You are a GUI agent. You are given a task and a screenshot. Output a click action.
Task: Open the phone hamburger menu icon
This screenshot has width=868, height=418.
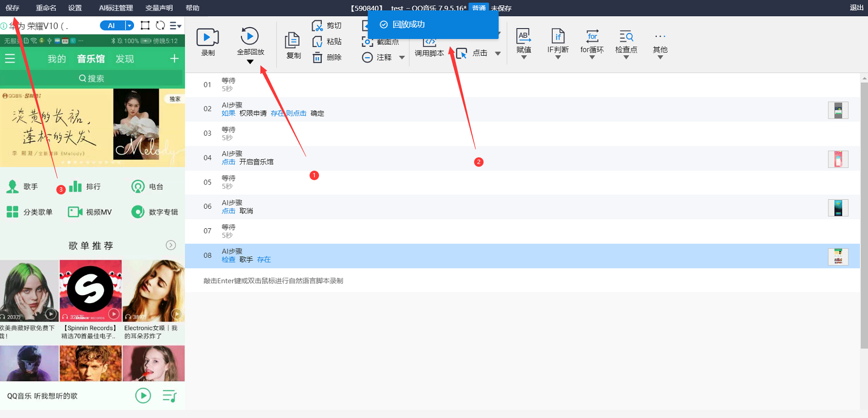[10, 59]
